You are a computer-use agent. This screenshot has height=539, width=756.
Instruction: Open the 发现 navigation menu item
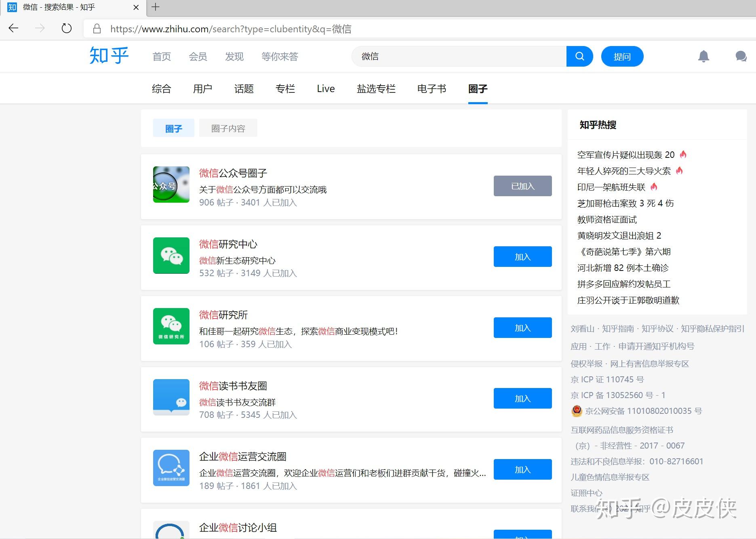(x=234, y=57)
